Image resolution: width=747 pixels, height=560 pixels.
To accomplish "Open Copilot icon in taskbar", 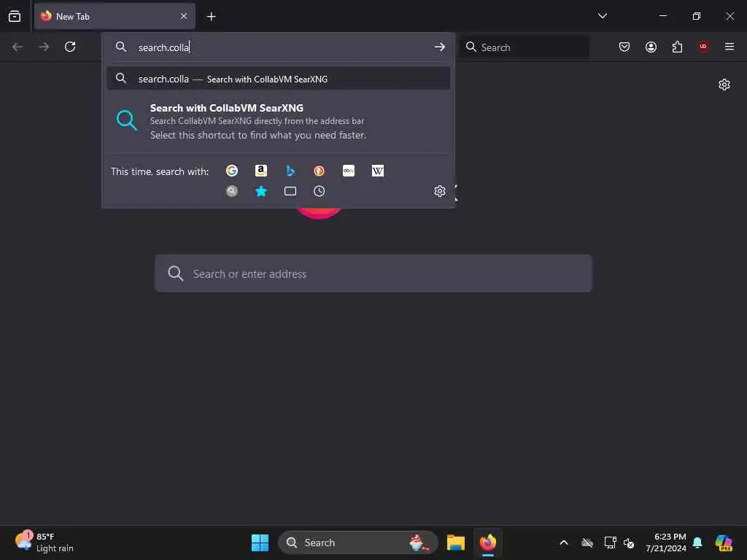I will [724, 542].
